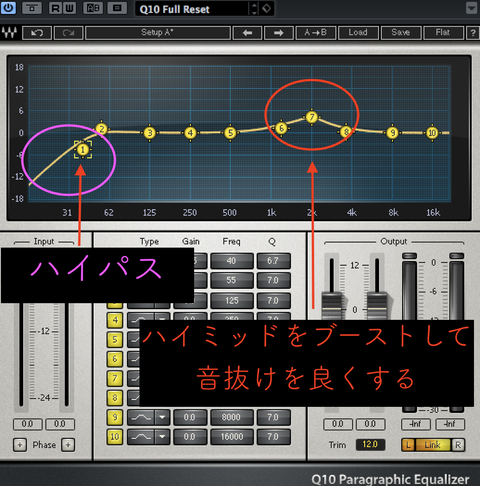Select band 6 node on the EQ graph

[x=281, y=128]
